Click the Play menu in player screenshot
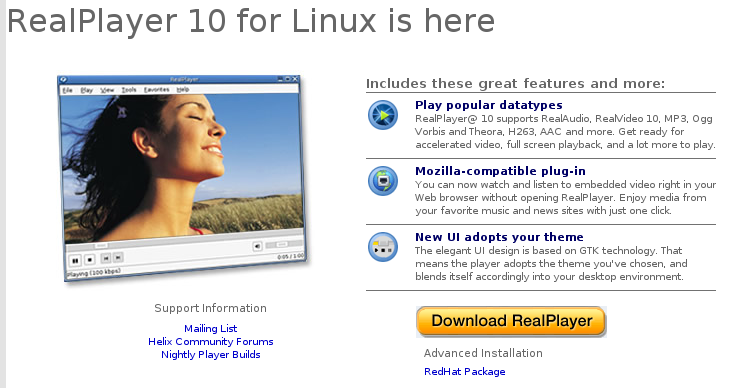The height and width of the screenshot is (388, 739). click(x=86, y=90)
